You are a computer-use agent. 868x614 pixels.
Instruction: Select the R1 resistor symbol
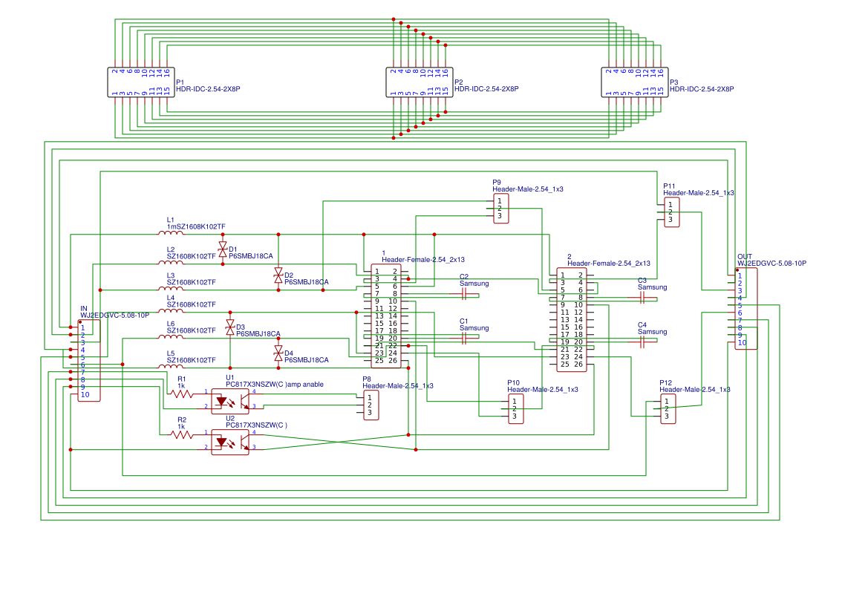pos(182,394)
